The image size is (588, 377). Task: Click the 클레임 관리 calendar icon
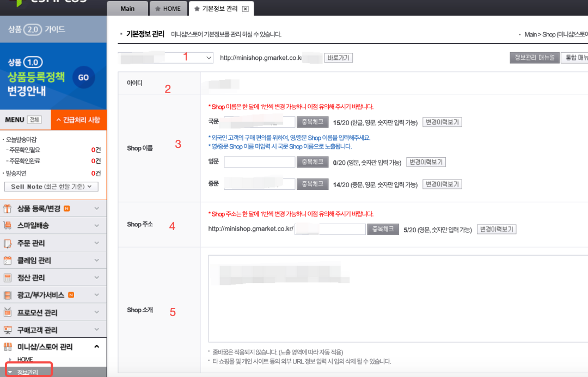[x=7, y=261]
